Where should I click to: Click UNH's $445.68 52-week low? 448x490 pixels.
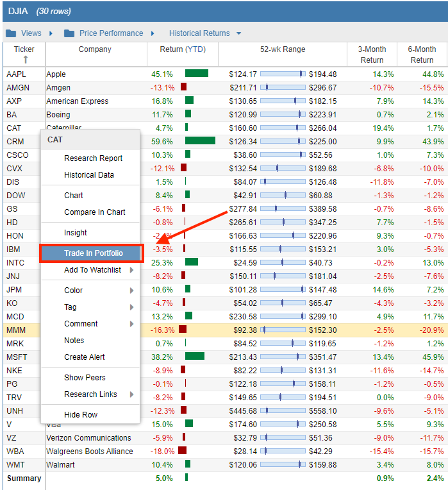pos(243,411)
